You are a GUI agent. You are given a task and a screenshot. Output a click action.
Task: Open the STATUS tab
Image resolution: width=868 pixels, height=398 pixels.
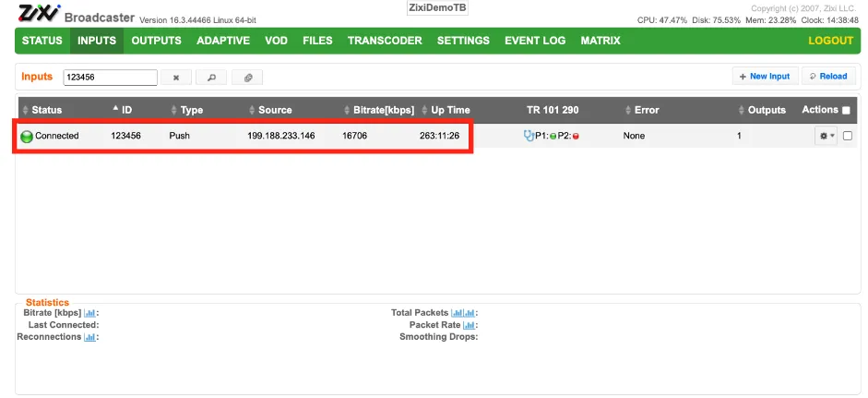coord(42,41)
